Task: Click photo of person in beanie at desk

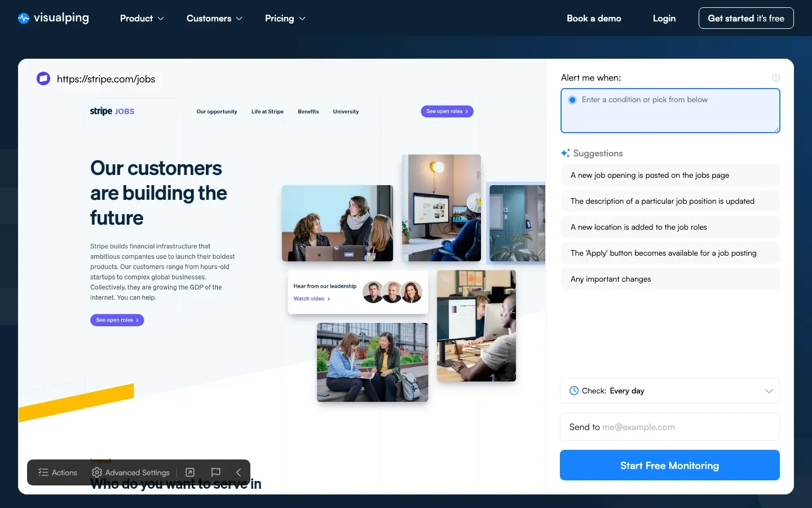Action: (x=442, y=208)
